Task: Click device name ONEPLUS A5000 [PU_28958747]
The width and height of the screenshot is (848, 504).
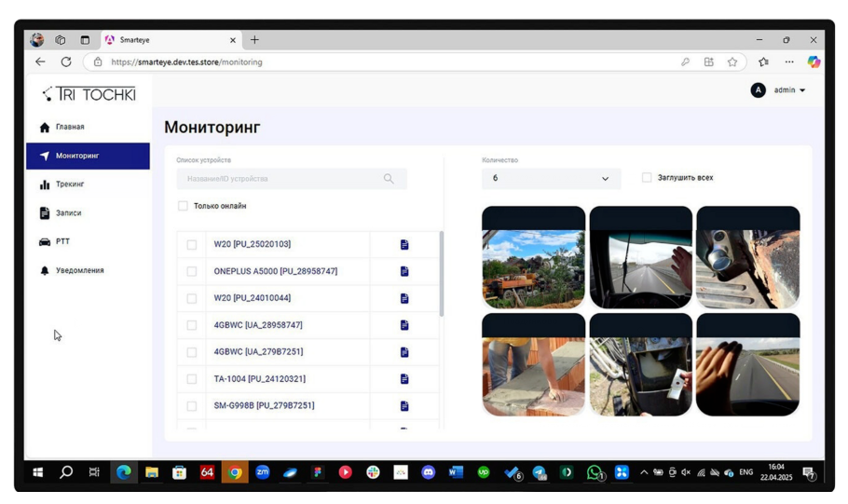Action: point(275,271)
